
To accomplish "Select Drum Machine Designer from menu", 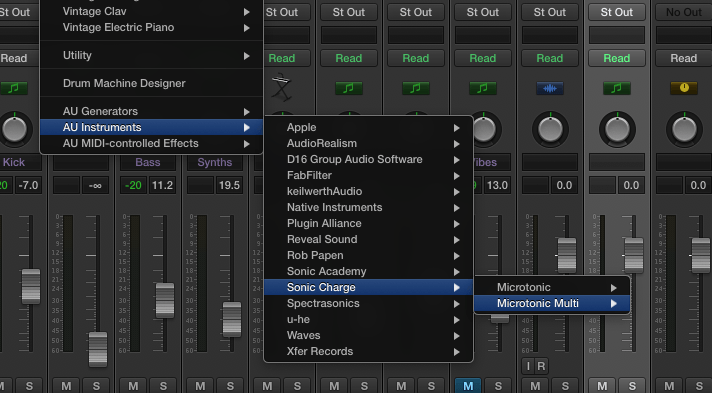I will click(151, 83).
